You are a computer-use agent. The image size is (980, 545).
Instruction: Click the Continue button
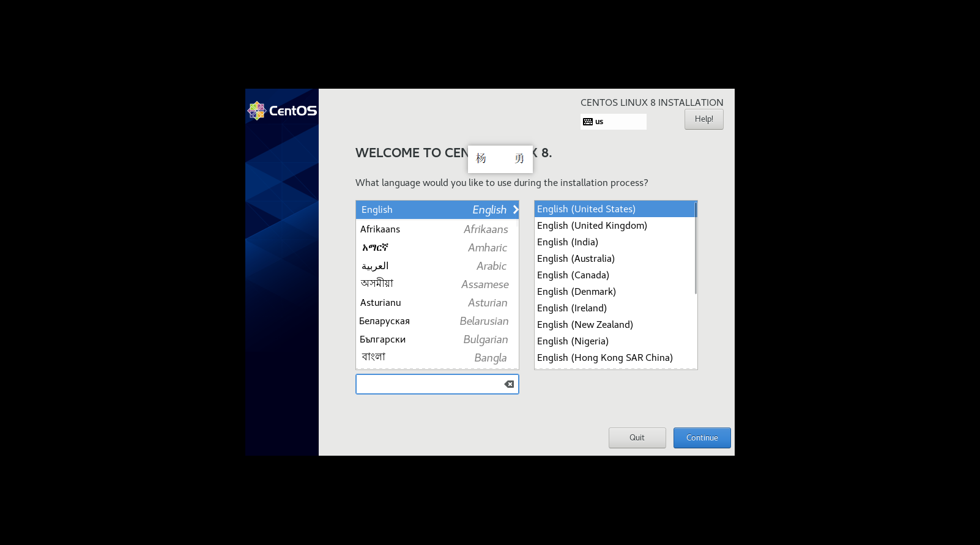point(702,438)
